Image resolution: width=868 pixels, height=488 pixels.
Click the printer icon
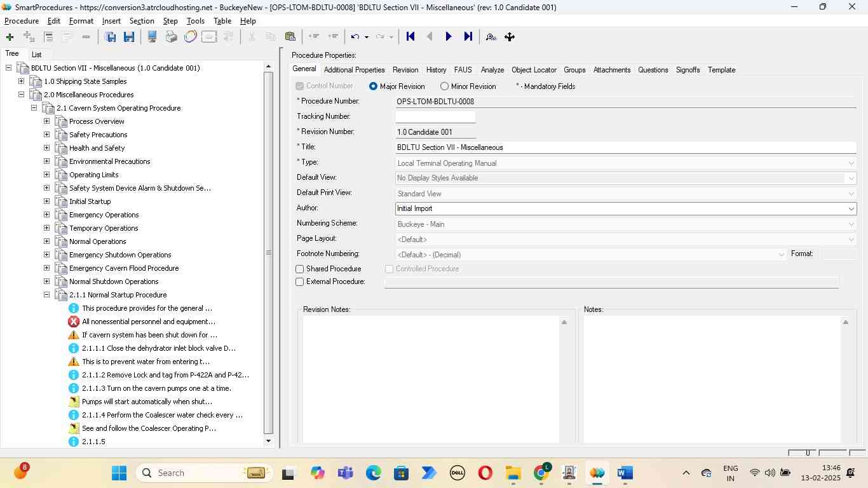(171, 37)
